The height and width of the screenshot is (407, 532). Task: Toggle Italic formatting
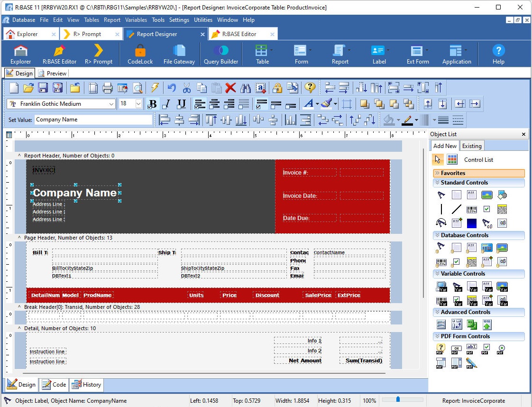coord(166,104)
